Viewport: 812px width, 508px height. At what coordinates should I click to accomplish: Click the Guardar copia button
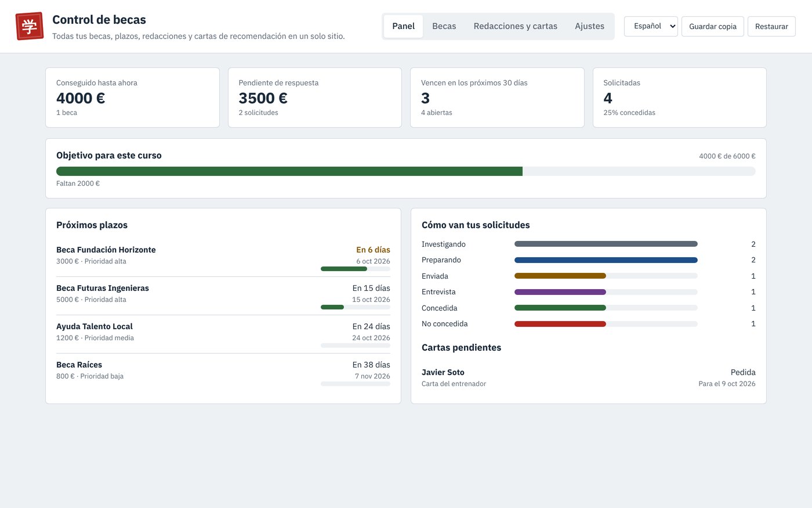(x=712, y=26)
